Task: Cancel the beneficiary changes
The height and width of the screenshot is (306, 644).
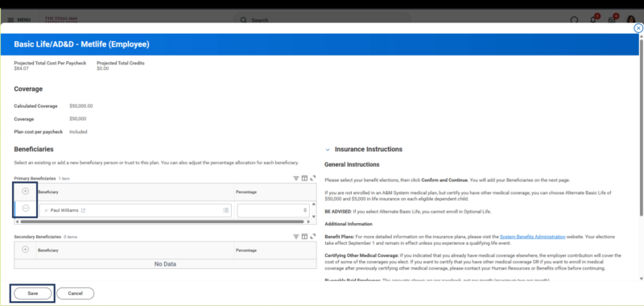Action: [x=75, y=293]
